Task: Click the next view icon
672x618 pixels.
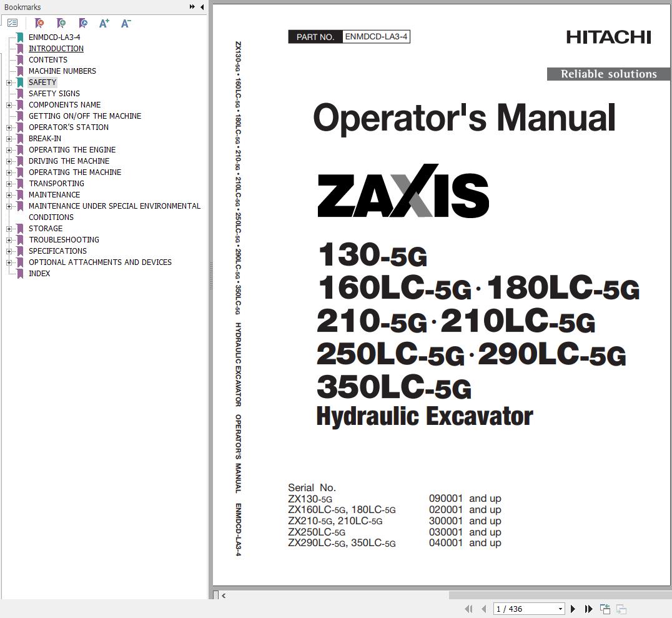Action: pyautogui.click(x=621, y=609)
